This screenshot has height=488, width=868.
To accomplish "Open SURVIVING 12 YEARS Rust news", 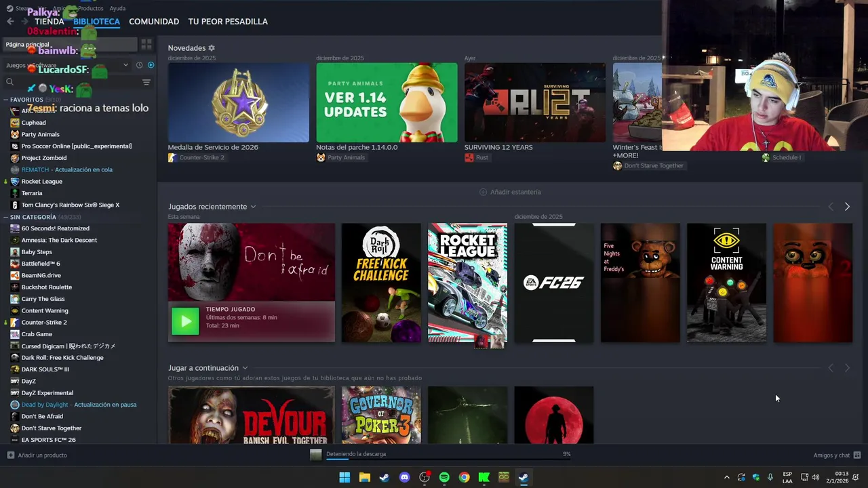I will tap(535, 102).
